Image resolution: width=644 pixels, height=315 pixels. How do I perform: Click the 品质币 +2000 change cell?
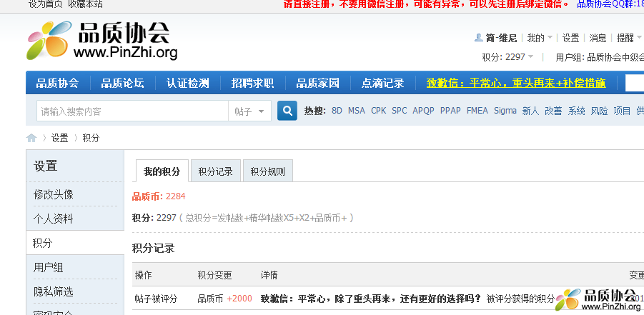tap(224, 299)
